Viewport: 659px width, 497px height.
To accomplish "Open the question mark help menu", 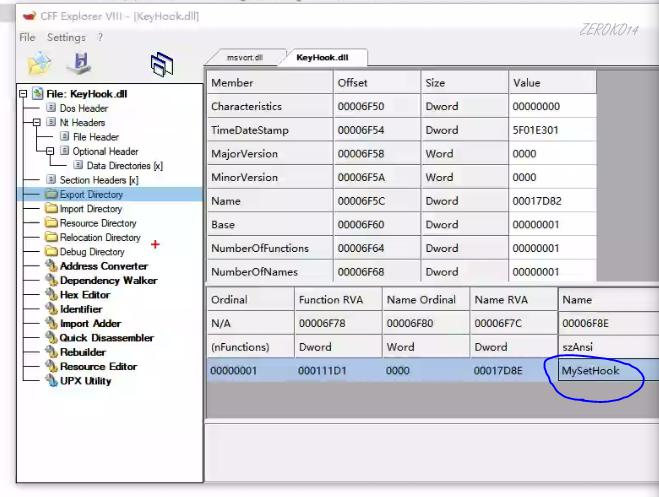I will [100, 37].
